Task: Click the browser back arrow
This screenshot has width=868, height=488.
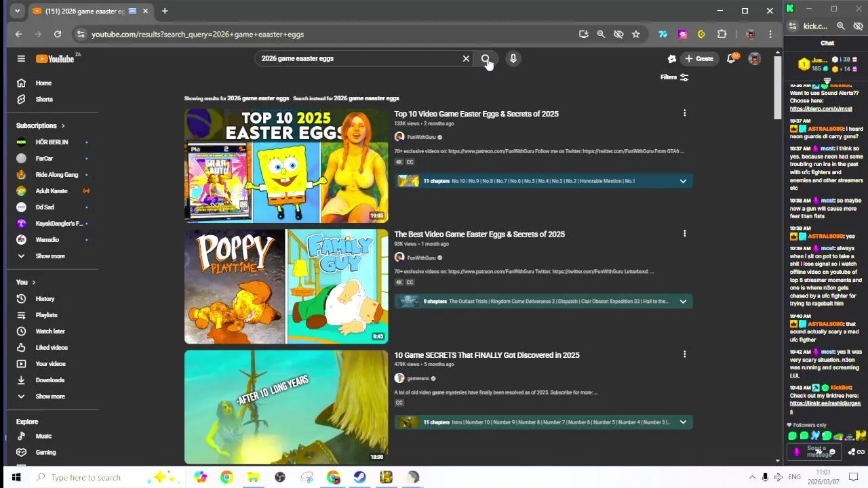Action: tap(18, 34)
